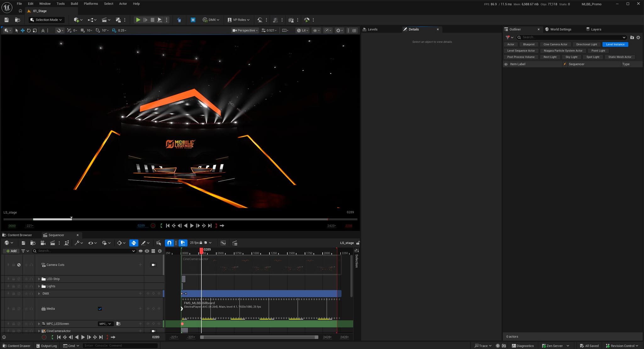
Task: Click the red Sequencer playhead at frame 0289
Action: [x=201, y=250]
